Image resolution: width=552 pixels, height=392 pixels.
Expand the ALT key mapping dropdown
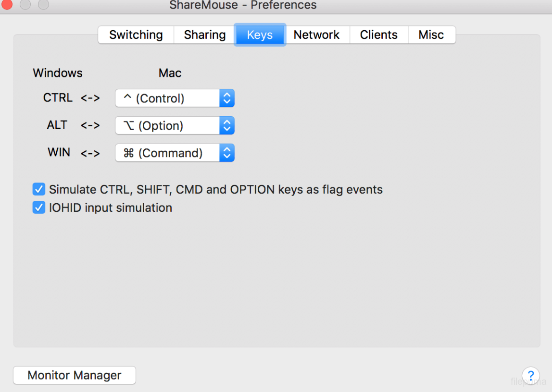(175, 125)
